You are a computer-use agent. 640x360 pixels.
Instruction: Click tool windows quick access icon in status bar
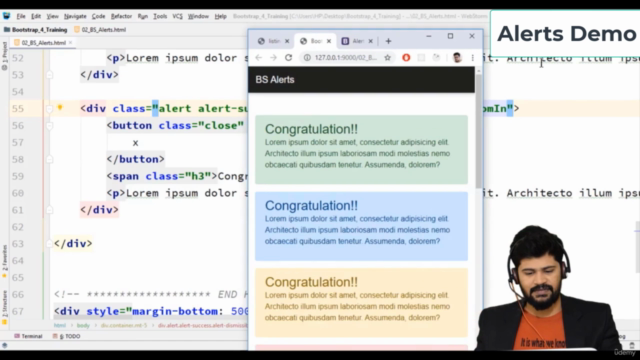click(4, 345)
